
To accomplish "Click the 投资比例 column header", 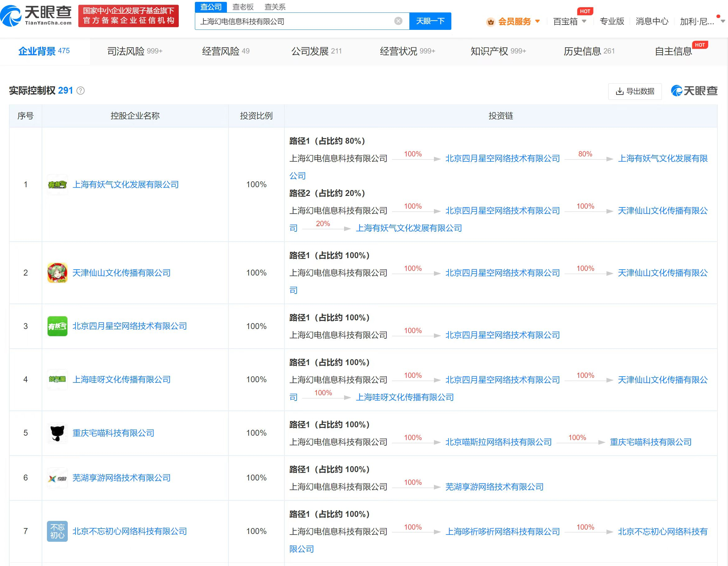I will click(256, 116).
